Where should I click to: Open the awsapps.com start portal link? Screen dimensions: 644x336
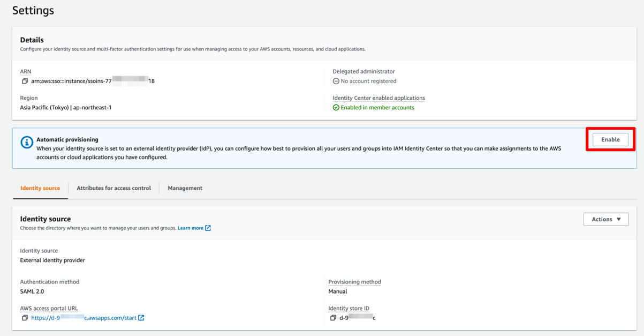(84, 318)
